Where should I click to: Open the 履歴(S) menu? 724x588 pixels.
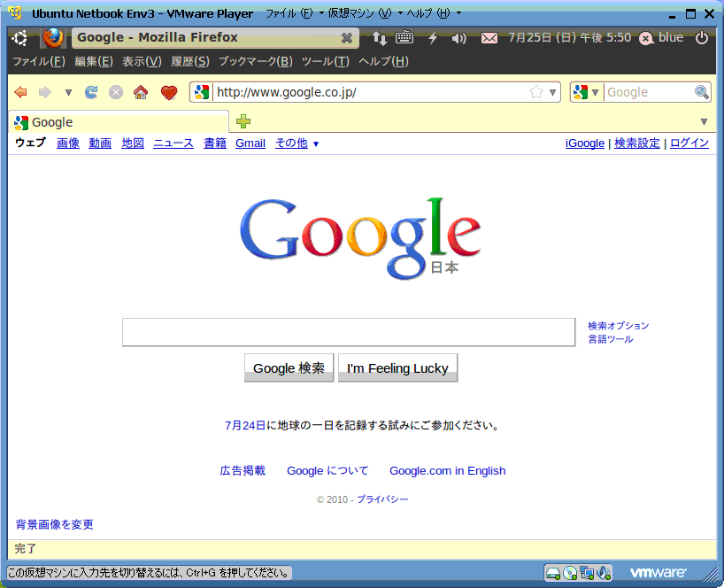(190, 61)
